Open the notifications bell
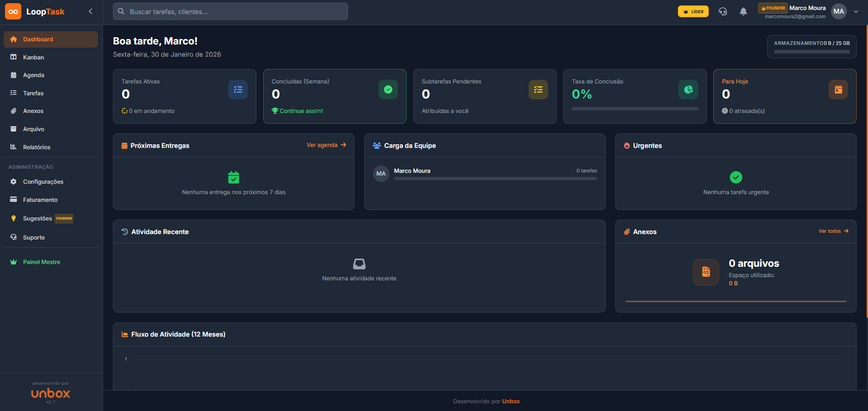The height and width of the screenshot is (411, 868). [x=744, y=11]
